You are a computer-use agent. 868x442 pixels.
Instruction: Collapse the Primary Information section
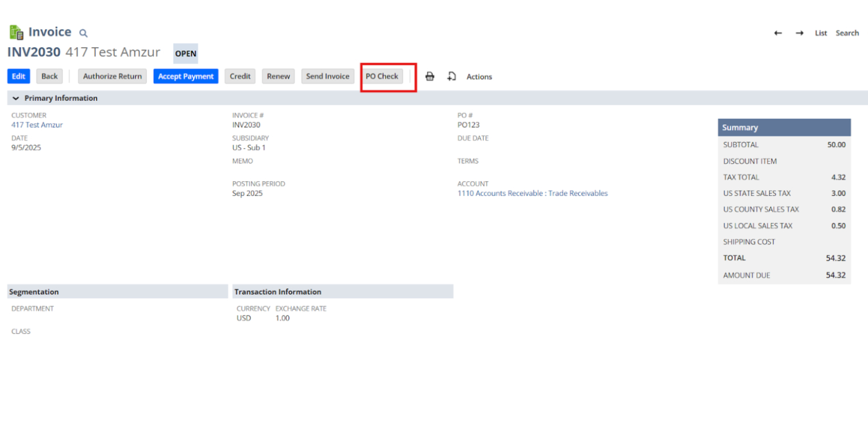coord(16,98)
